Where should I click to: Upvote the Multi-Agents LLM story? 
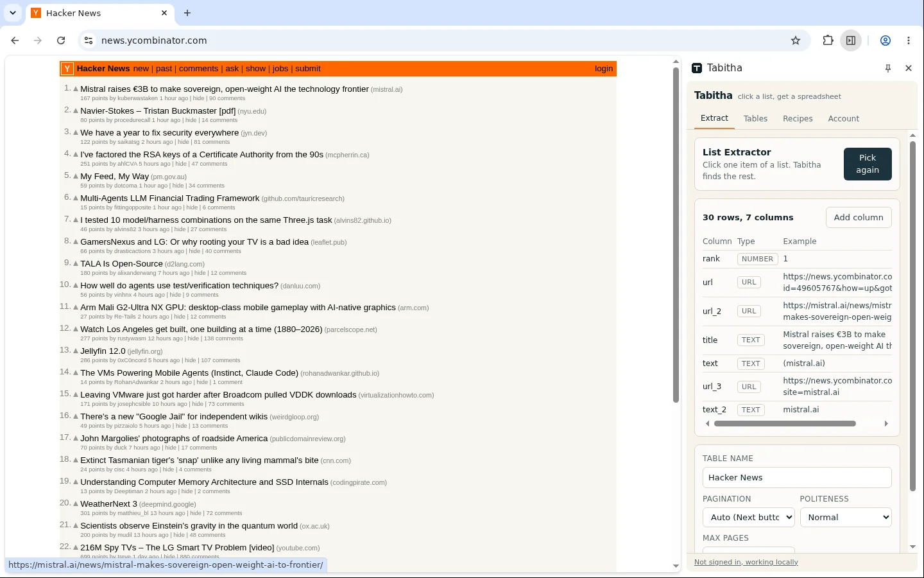[x=76, y=198]
